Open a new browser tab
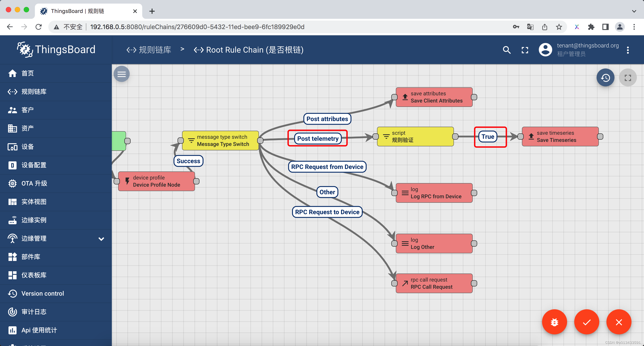644x346 pixels. pyautogui.click(x=152, y=11)
